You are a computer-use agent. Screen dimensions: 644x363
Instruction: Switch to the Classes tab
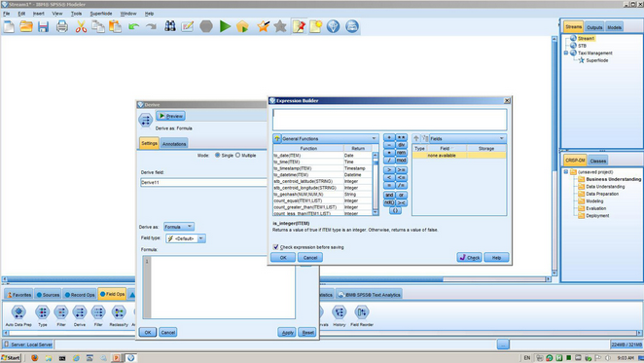click(597, 161)
